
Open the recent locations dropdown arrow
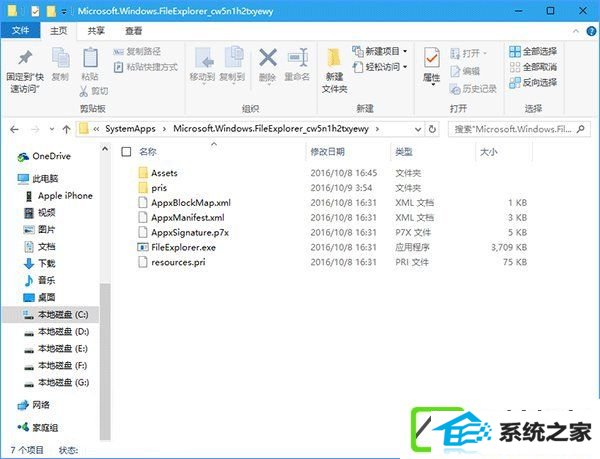(52, 129)
